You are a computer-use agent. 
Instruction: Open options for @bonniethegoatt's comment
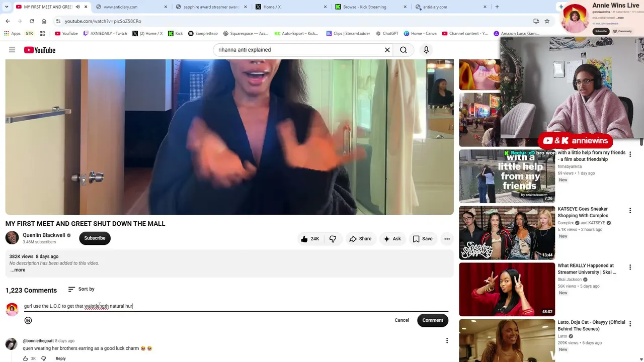click(447, 341)
